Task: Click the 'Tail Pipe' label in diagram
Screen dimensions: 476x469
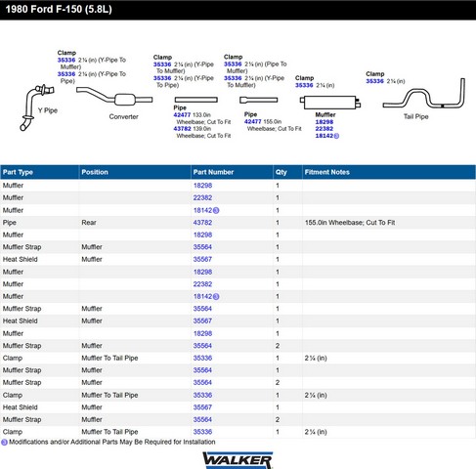Action: [416, 116]
